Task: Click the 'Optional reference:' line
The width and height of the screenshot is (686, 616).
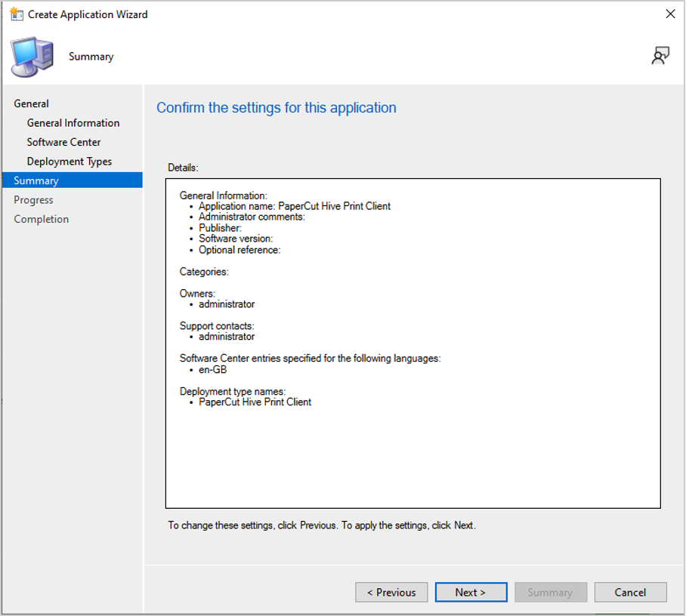Action: click(239, 250)
